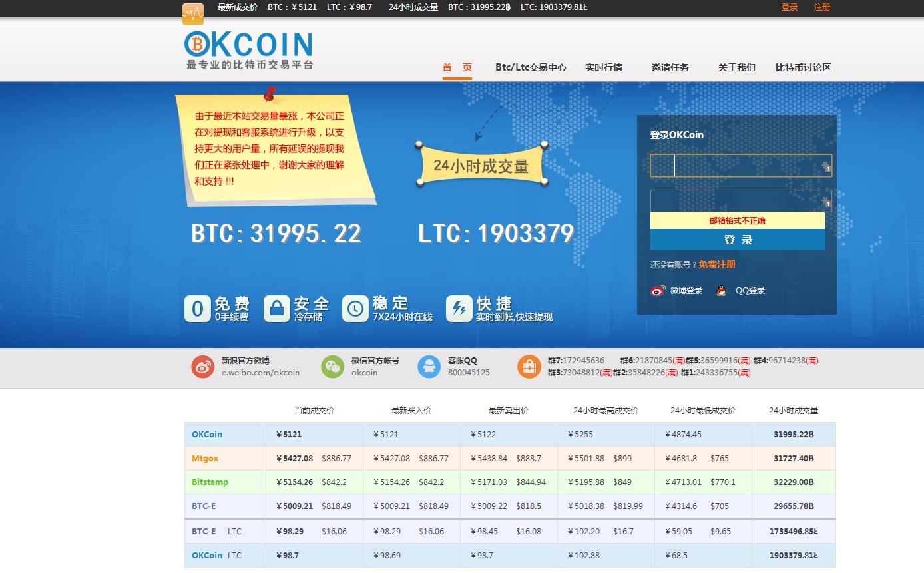Click the BTC-E LTC volume 1735496.85Ł
This screenshot has width=924, height=573.
click(x=794, y=532)
